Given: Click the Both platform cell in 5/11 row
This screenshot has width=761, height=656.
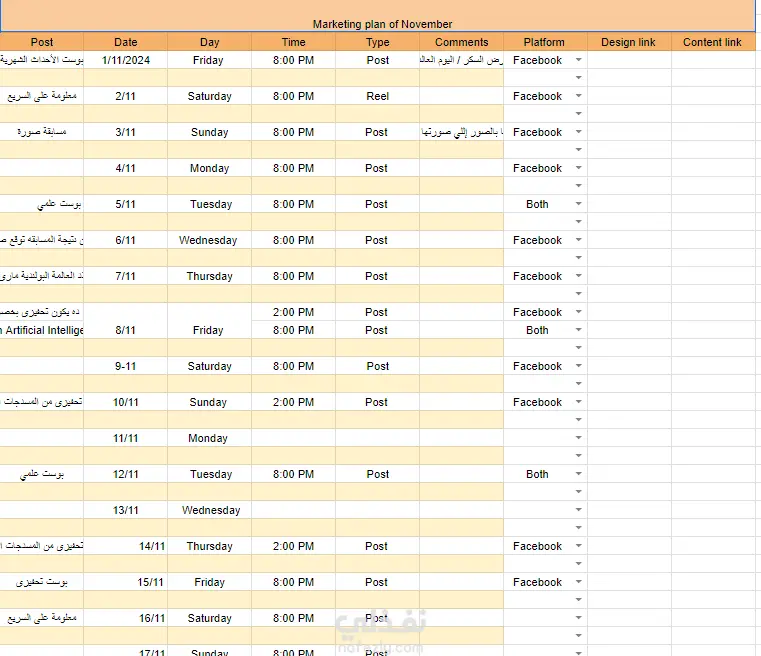Looking at the screenshot, I should (x=546, y=204).
